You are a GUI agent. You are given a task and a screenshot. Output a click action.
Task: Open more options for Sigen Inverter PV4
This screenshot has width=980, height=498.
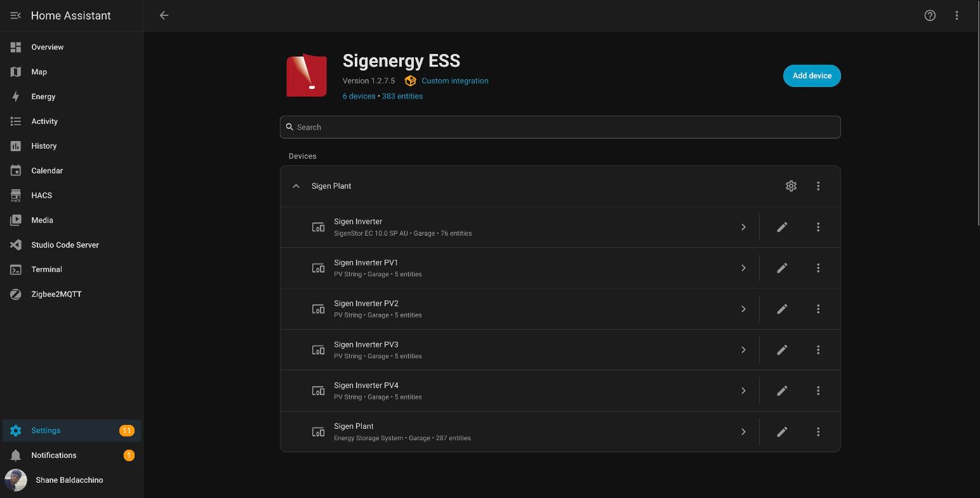[x=818, y=391]
